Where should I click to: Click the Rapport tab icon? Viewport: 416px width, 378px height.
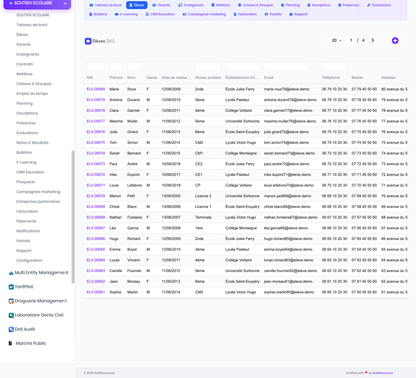click(291, 14)
